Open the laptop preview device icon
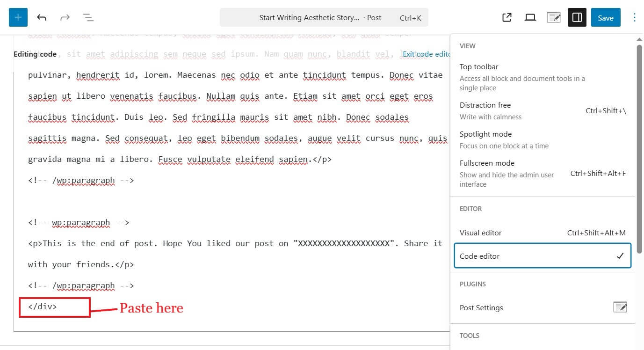 coord(530,17)
